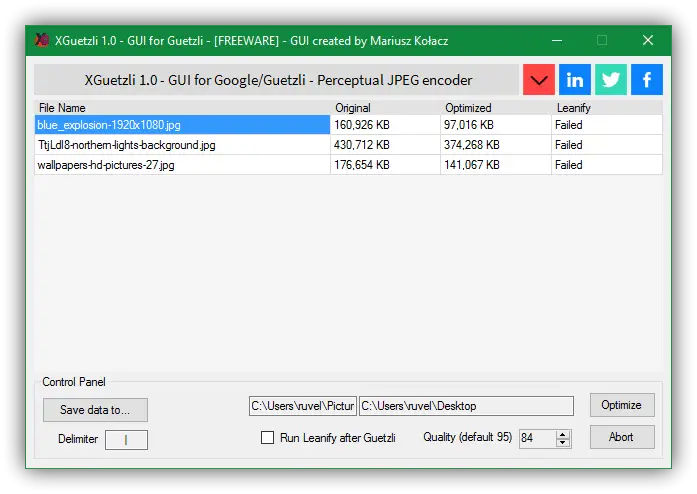Click the Abort button
697x494 pixels.
(x=622, y=437)
